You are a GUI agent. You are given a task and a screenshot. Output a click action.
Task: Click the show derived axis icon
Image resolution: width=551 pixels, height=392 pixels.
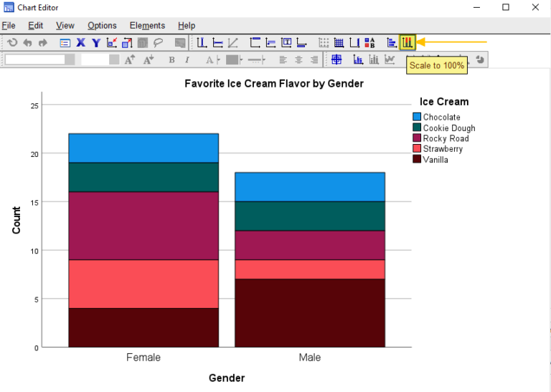click(354, 43)
